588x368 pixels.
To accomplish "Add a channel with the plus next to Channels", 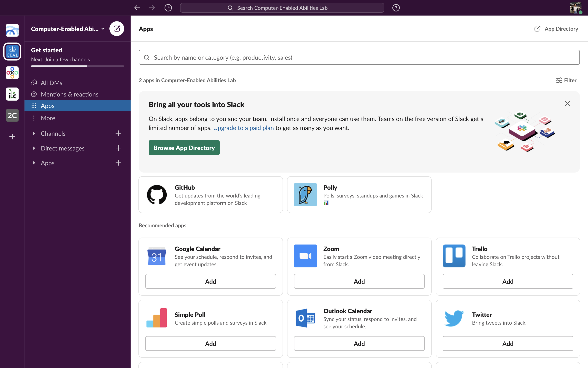I will [x=118, y=133].
